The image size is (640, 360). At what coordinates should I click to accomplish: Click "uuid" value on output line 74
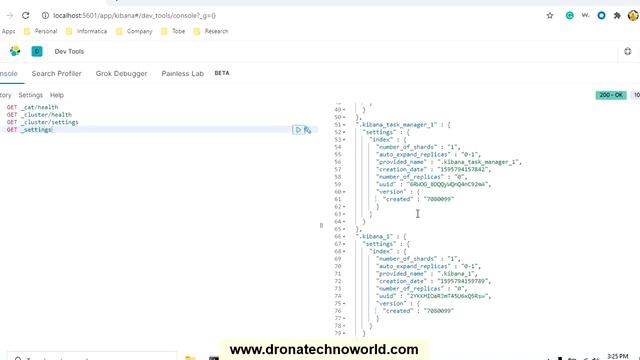[447, 296]
